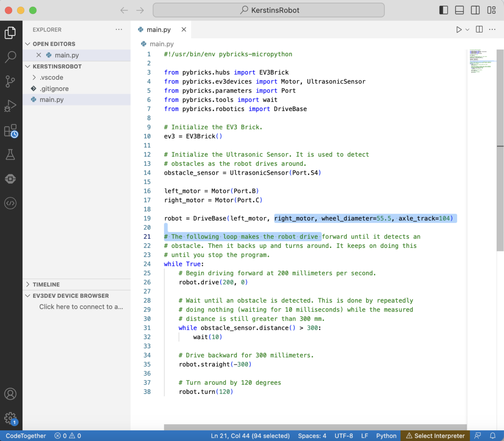
Task: Toggle the bottom panel layout button
Action: coord(460,10)
